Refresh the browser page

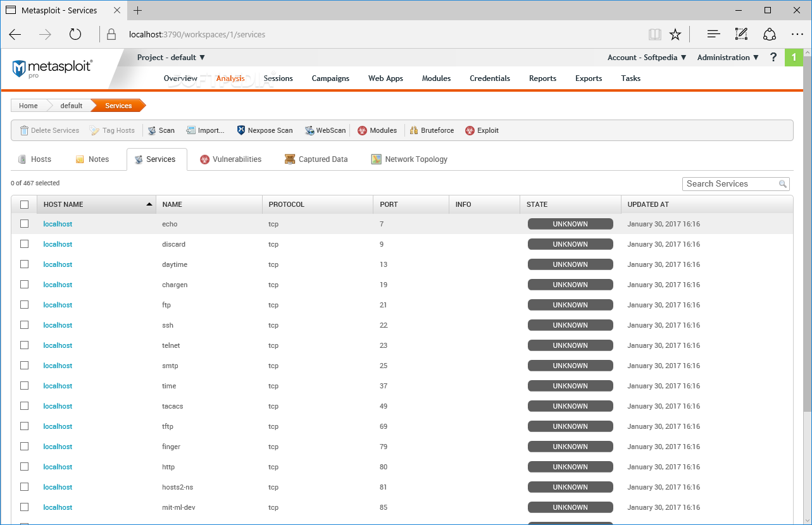tap(75, 35)
